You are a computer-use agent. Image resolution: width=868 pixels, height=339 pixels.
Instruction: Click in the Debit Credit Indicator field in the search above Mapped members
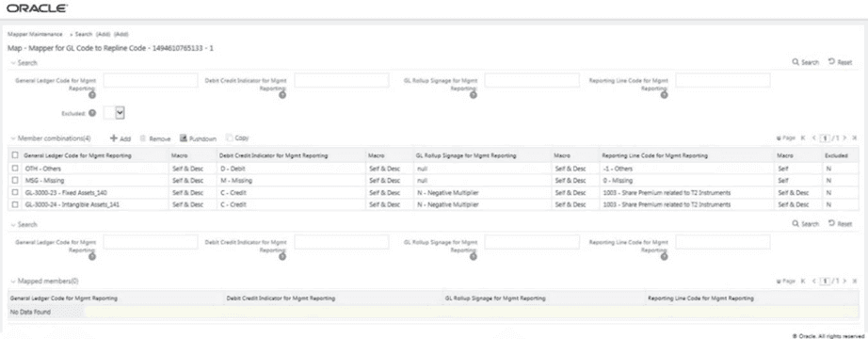pos(342,242)
